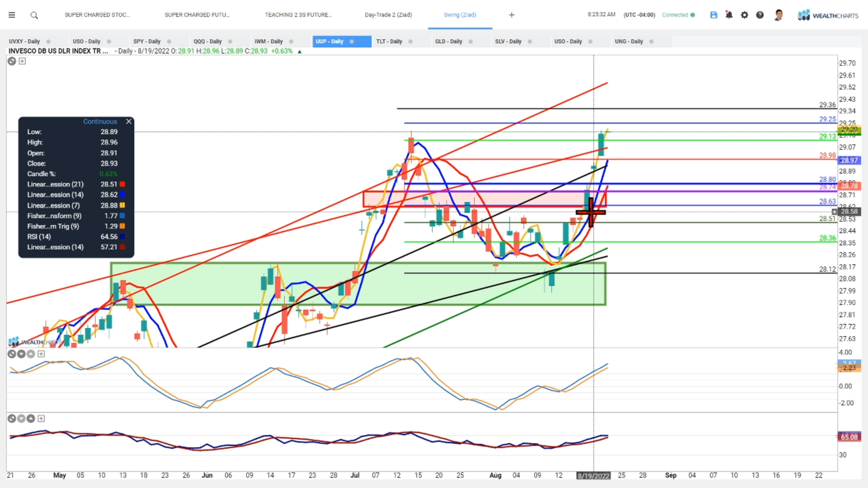Move the Fisher Transform pane down
The width and height of the screenshot is (868, 488).
[21, 354]
